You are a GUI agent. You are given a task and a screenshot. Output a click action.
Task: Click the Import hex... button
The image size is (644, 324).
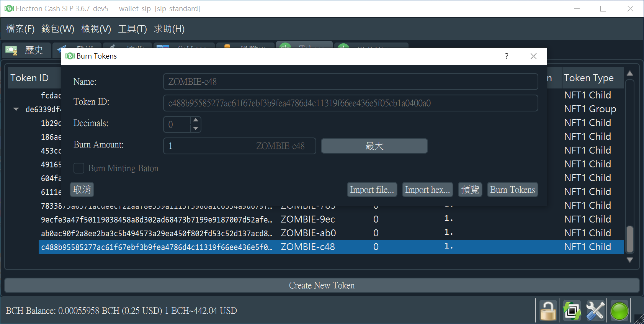[427, 190]
